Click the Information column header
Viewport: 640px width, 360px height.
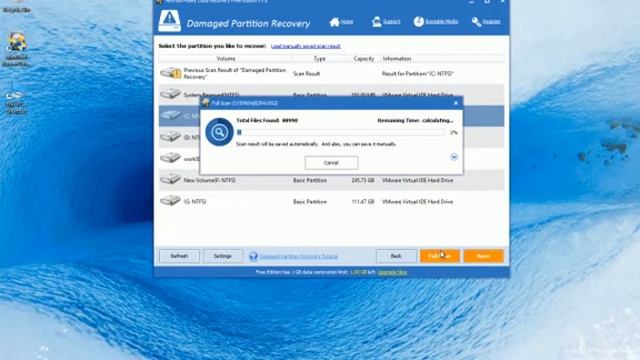(x=442, y=59)
